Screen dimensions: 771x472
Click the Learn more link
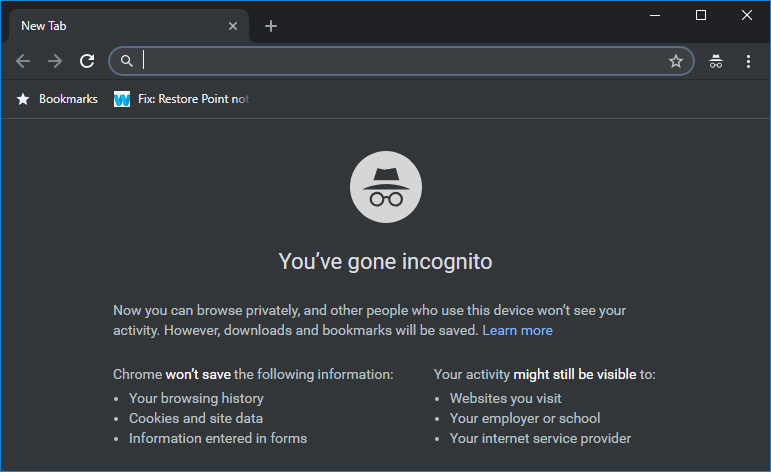click(517, 330)
